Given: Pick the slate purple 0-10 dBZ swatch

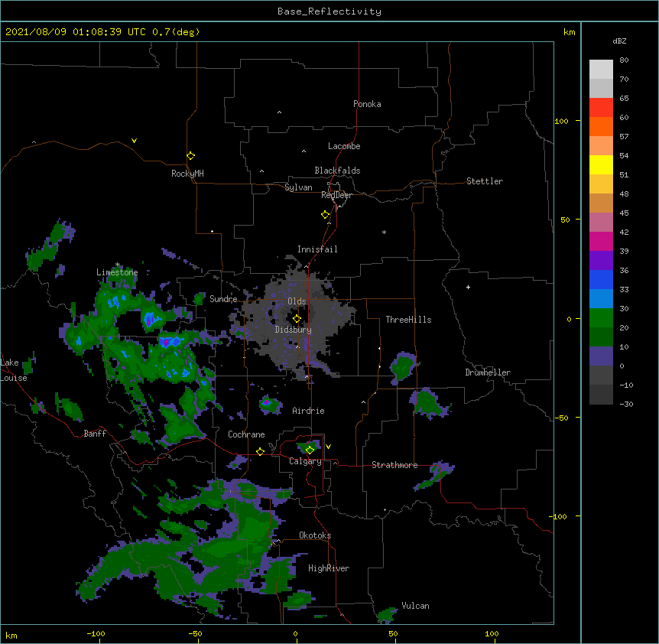Looking at the screenshot, I should point(601,356).
